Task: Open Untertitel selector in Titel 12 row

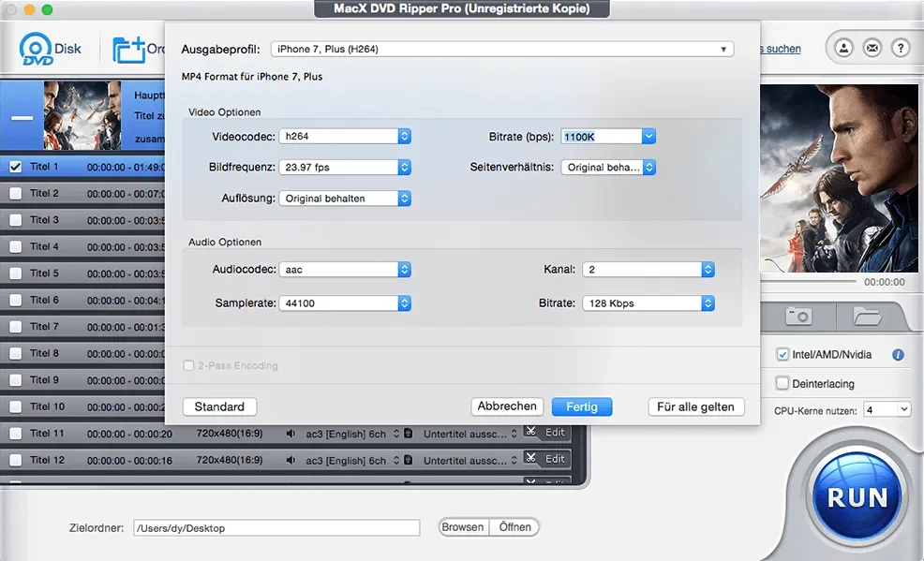Action: [x=469, y=461]
